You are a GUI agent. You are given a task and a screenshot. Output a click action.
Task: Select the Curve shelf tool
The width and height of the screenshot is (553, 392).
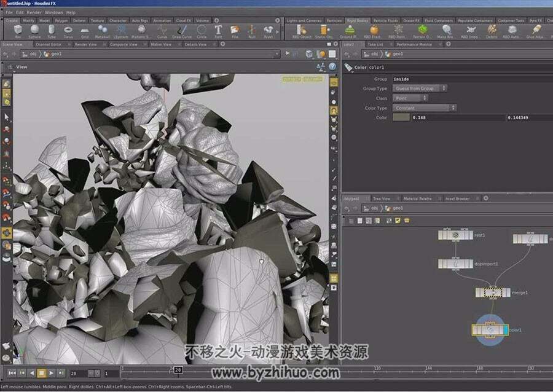[162, 31]
